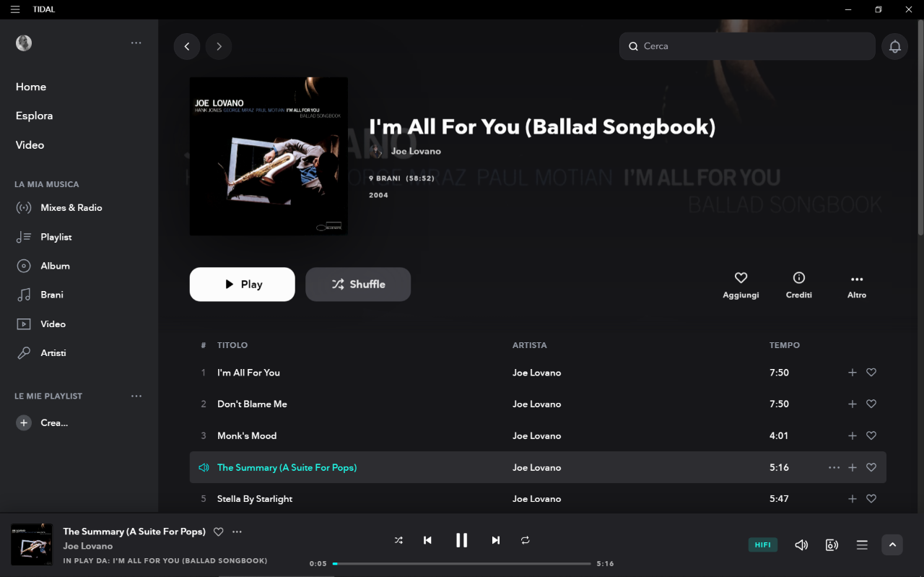Click the white Play button

click(x=243, y=285)
